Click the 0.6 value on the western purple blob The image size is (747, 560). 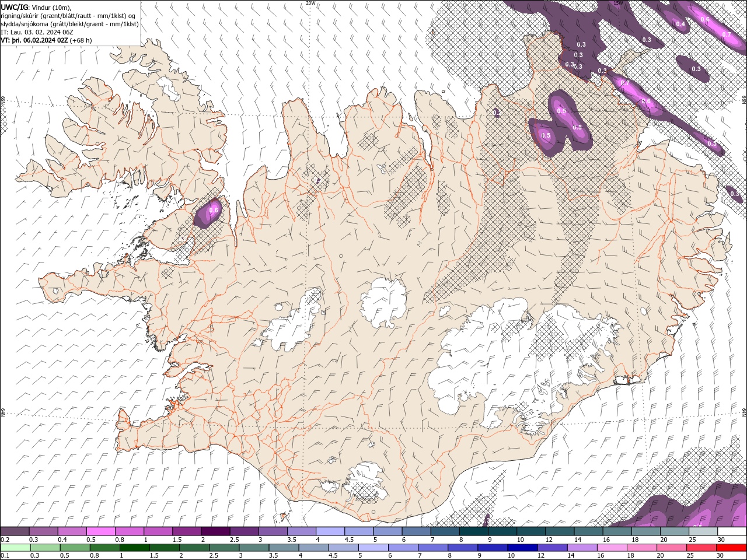tap(213, 210)
